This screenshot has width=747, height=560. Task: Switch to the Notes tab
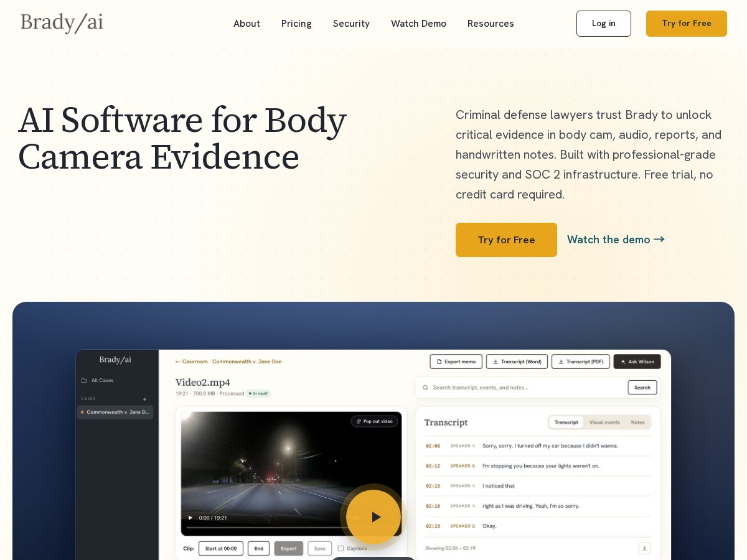[638, 422]
